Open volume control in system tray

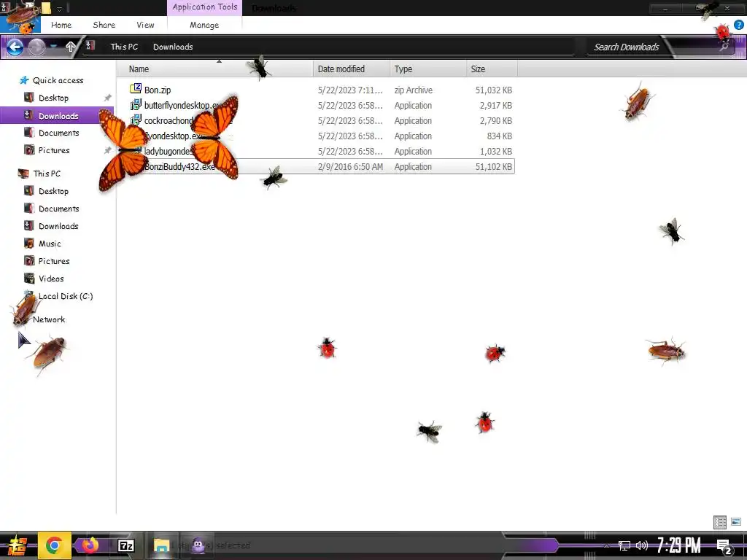point(642,545)
